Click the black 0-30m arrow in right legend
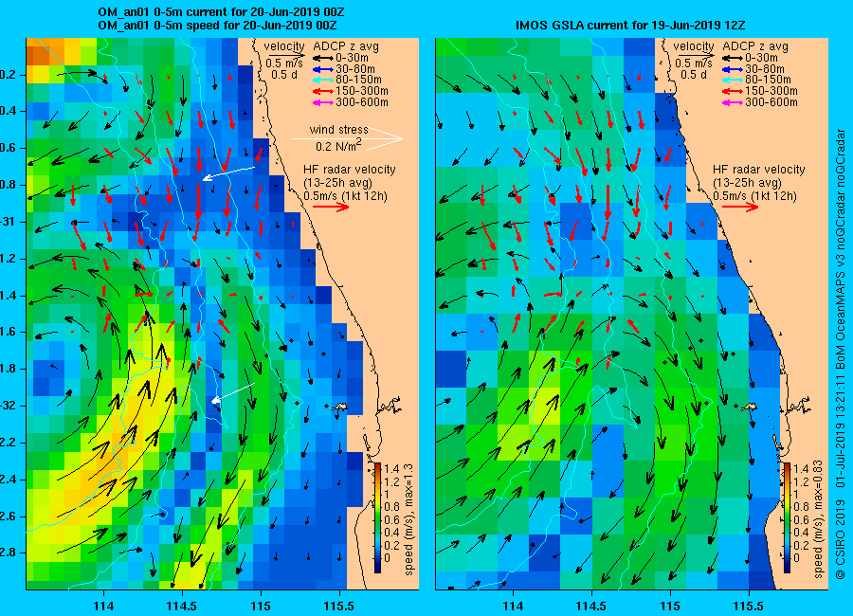This screenshot has height=616, width=853. (733, 58)
